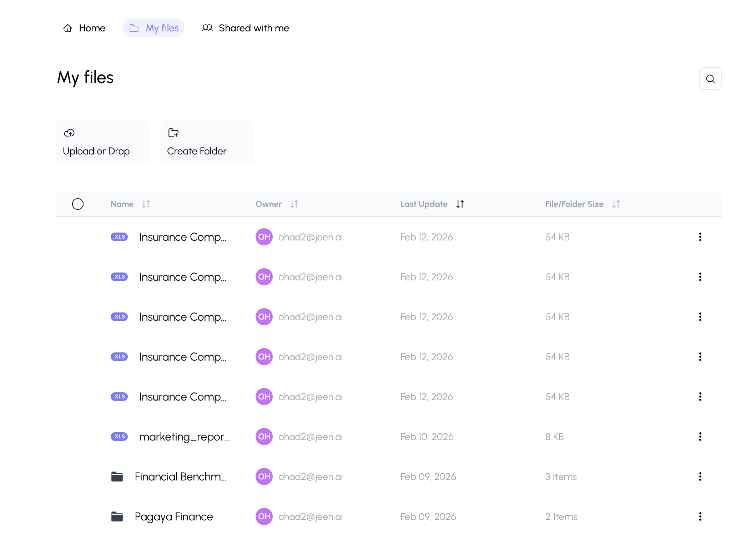Select the My files tab
This screenshot has width=756, height=555.
[x=153, y=28]
